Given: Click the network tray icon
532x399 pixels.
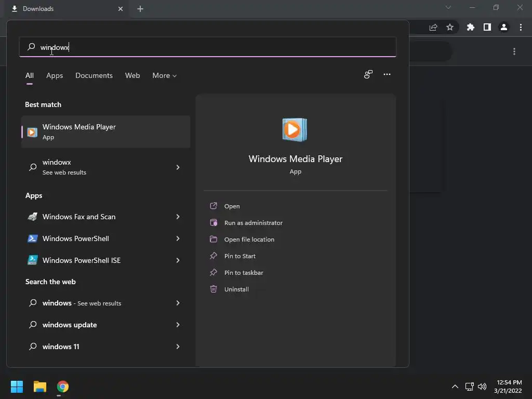Looking at the screenshot, I should 470,387.
